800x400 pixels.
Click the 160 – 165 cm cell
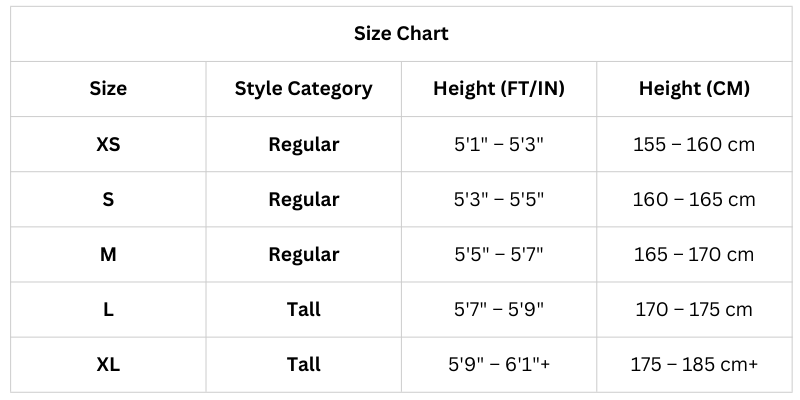pyautogui.click(x=694, y=199)
